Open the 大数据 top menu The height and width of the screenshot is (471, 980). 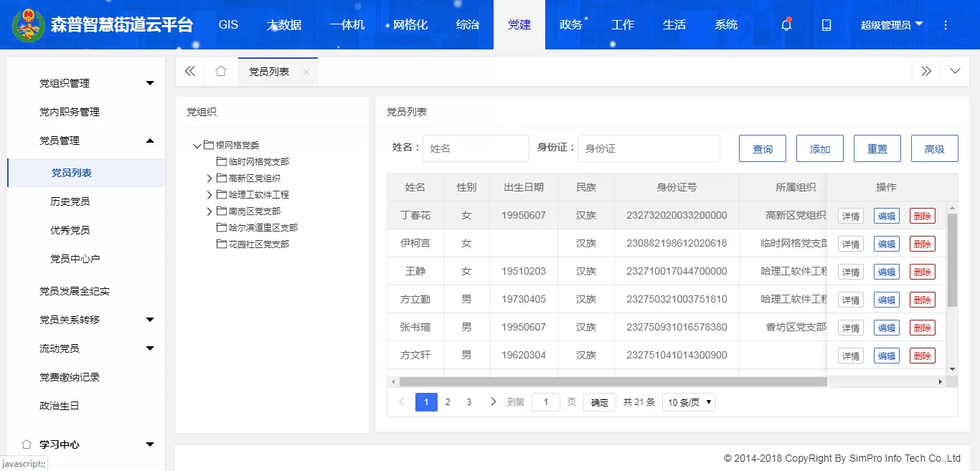click(x=284, y=25)
